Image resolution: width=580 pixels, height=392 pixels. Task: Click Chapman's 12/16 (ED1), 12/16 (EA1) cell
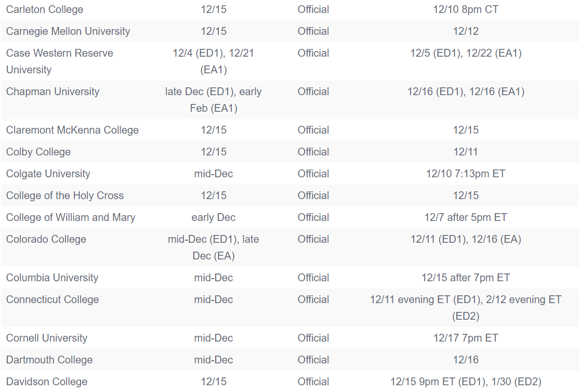click(466, 92)
